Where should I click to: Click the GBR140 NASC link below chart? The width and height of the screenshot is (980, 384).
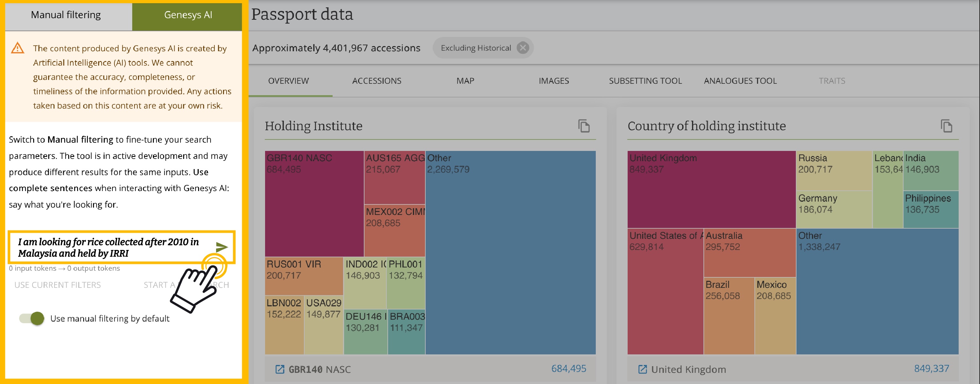point(320,370)
